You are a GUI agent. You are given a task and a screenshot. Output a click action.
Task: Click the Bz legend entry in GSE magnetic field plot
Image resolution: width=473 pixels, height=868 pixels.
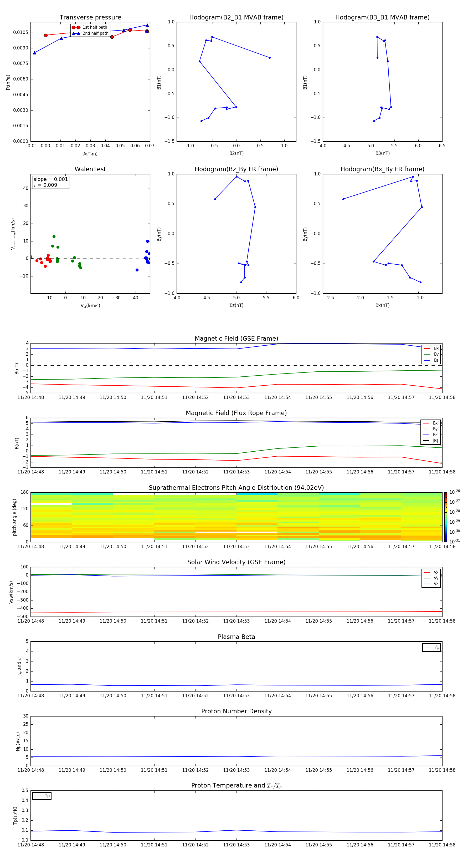coord(431,360)
